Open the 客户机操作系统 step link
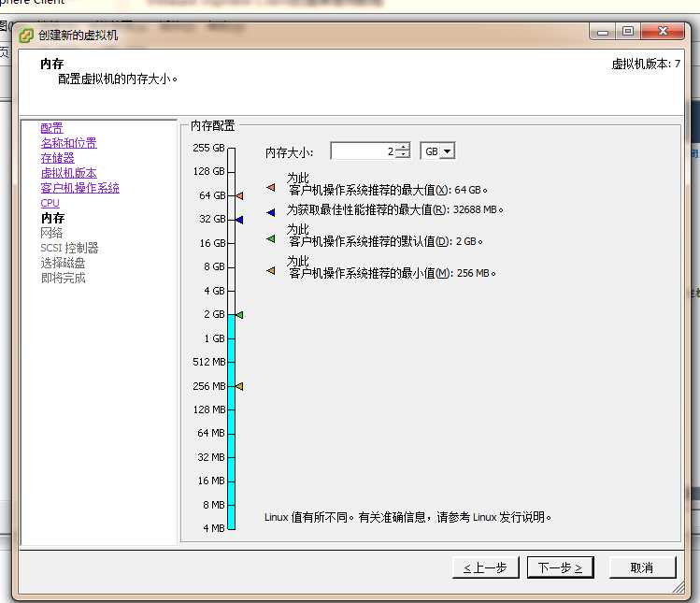Screen dimensions: 700x603 [80, 188]
